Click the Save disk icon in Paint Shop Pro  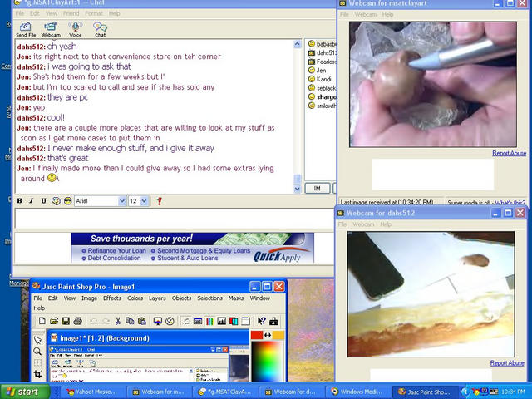pyautogui.click(x=66, y=321)
